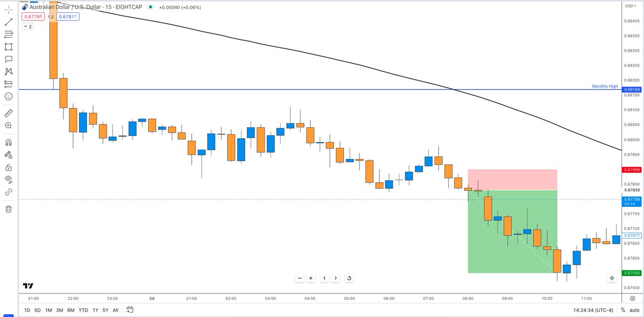Image resolution: width=644 pixels, height=317 pixels.
Task: Select the ruler measure tool
Action: pyautogui.click(x=8, y=113)
